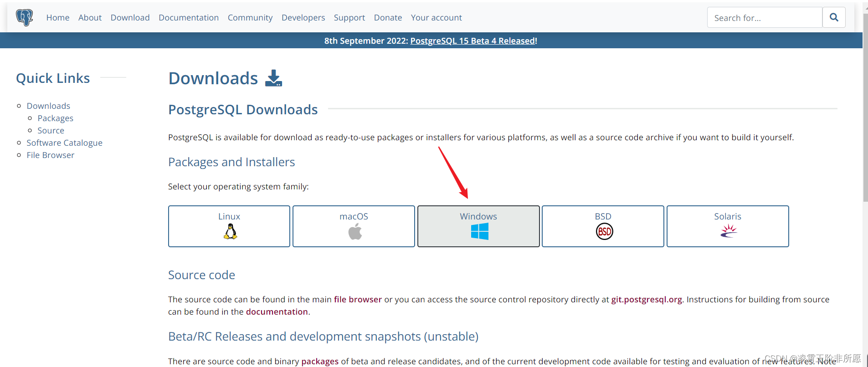Open the Documentation menu item
Screen dimensions: 868x367
tap(189, 17)
